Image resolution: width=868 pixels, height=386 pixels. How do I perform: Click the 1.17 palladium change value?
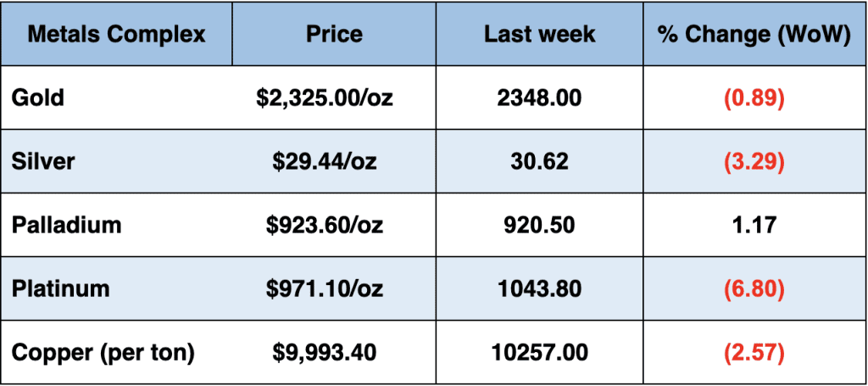click(754, 225)
